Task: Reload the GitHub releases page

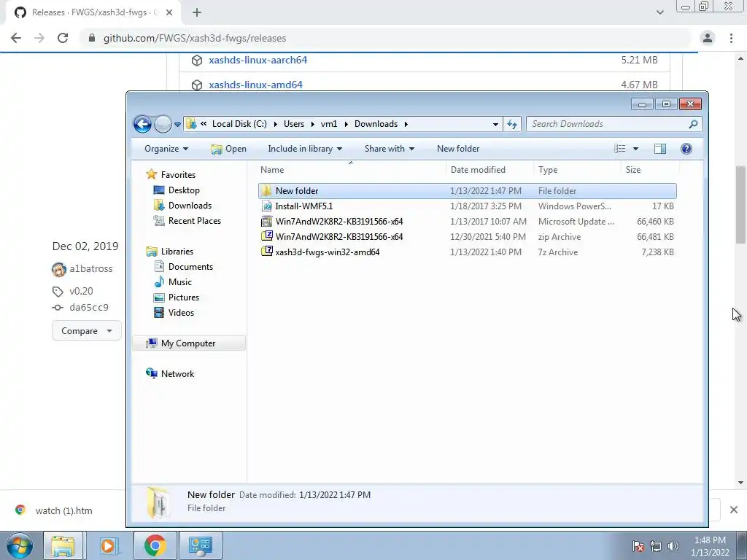Action: point(63,38)
